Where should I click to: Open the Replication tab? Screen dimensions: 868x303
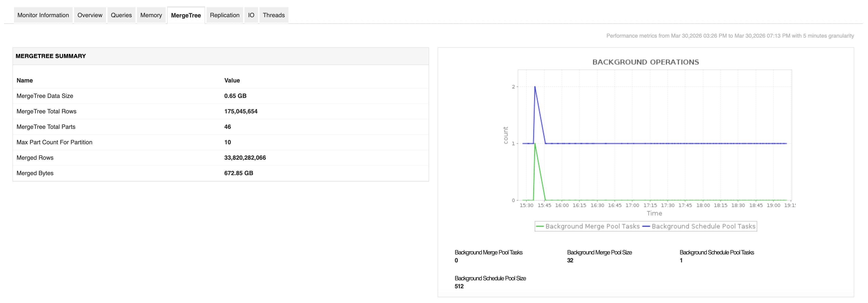[224, 15]
